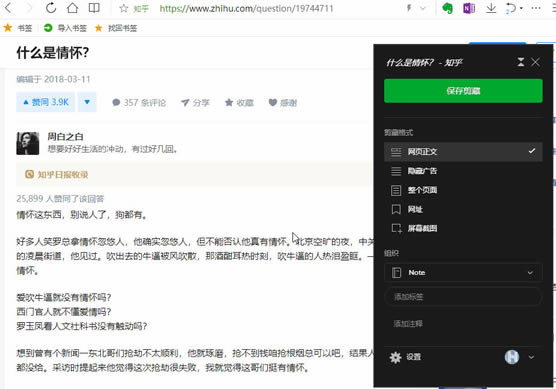Downvote the answer with down triangle button
The height and width of the screenshot is (389, 556).
coord(87,102)
